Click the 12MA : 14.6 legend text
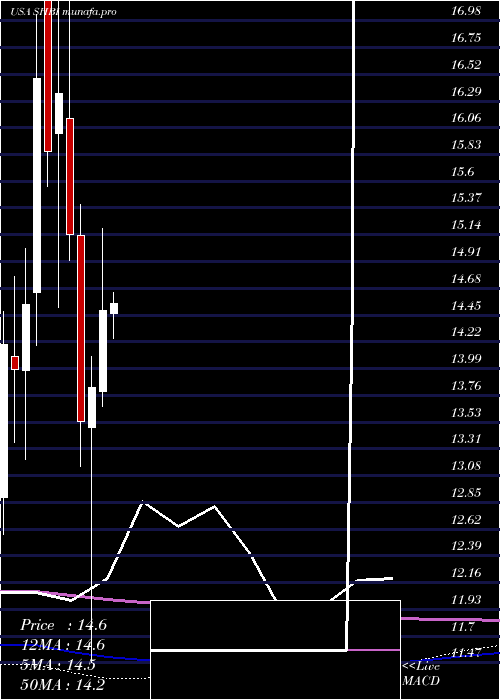Screen dimensions: 500x700 [62, 645]
